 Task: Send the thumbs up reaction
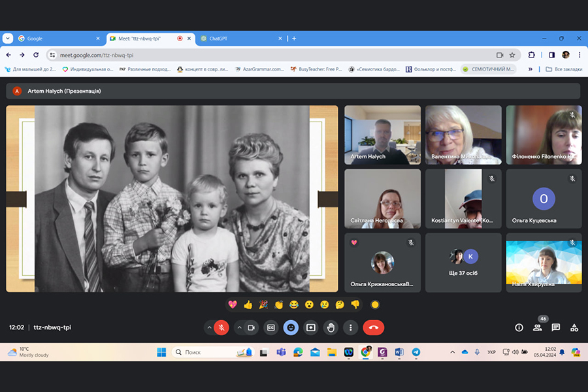coord(248,304)
